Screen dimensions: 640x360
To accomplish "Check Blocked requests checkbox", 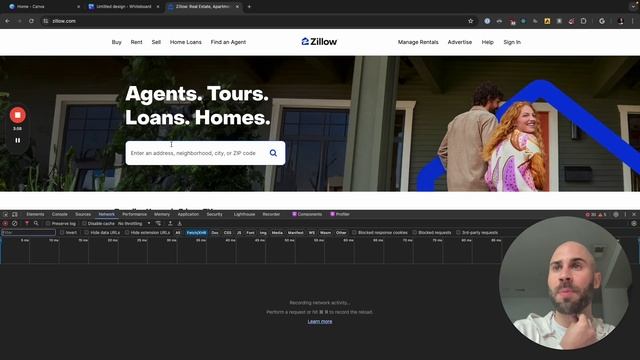I will [415, 233].
